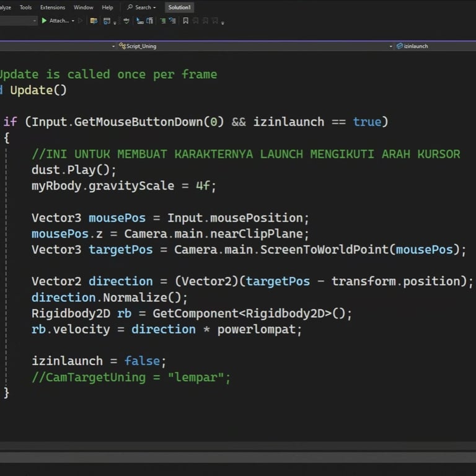Toggle a bookmark with the bookmark icon

(185, 20)
